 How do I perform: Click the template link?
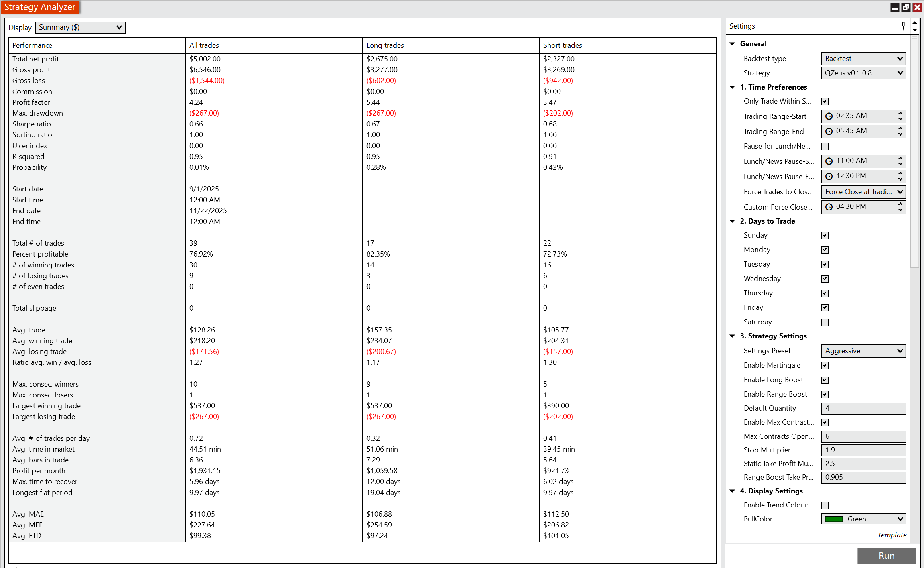pyautogui.click(x=892, y=535)
